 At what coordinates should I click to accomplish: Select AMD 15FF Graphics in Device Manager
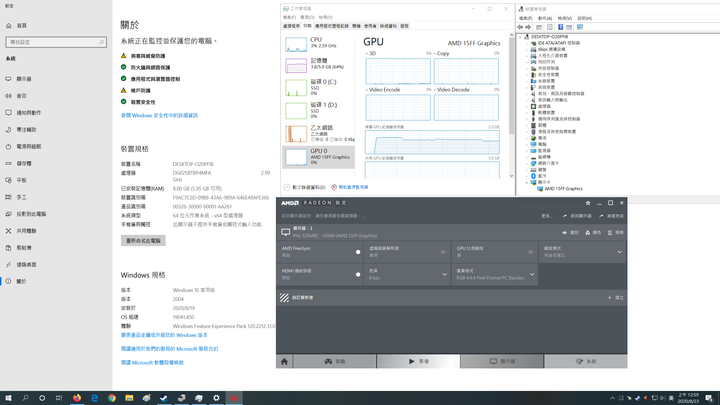(x=563, y=189)
